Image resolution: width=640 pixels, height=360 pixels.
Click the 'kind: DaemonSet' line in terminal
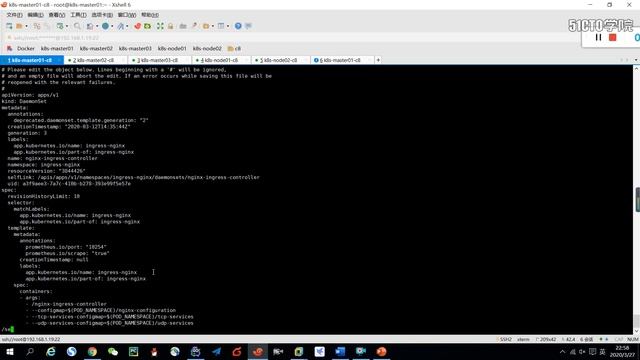tap(24, 101)
